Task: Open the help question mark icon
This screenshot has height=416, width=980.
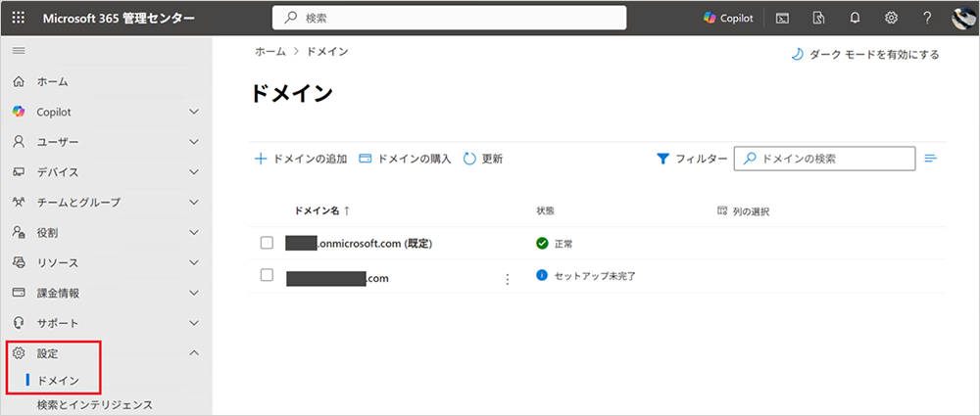Action: pos(927,19)
